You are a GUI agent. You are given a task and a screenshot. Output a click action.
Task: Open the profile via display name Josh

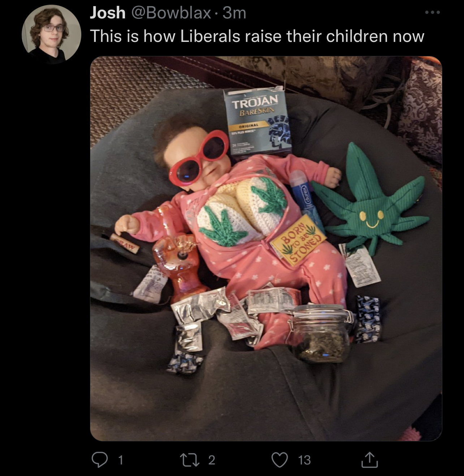(107, 13)
